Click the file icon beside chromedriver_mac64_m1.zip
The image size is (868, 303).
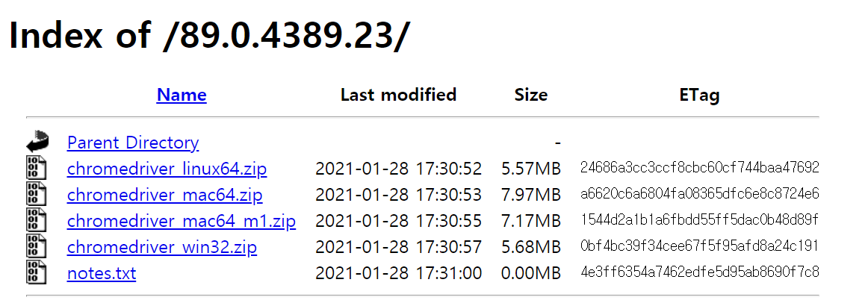[x=37, y=221]
